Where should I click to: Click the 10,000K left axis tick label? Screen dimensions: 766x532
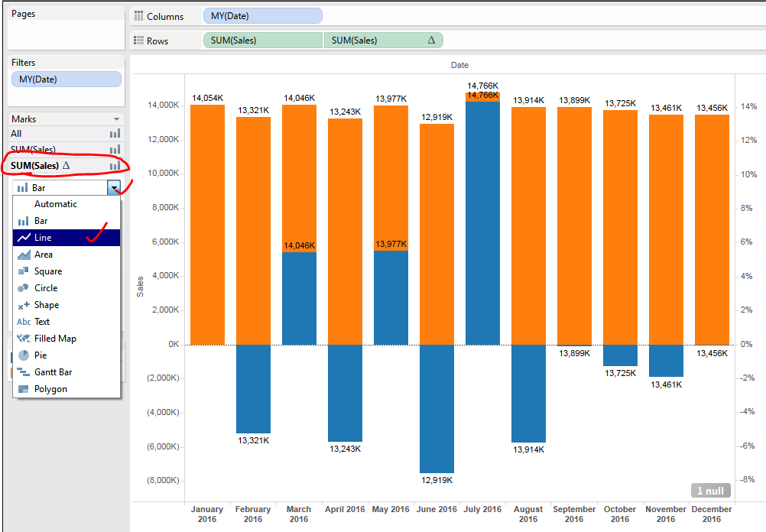163,173
